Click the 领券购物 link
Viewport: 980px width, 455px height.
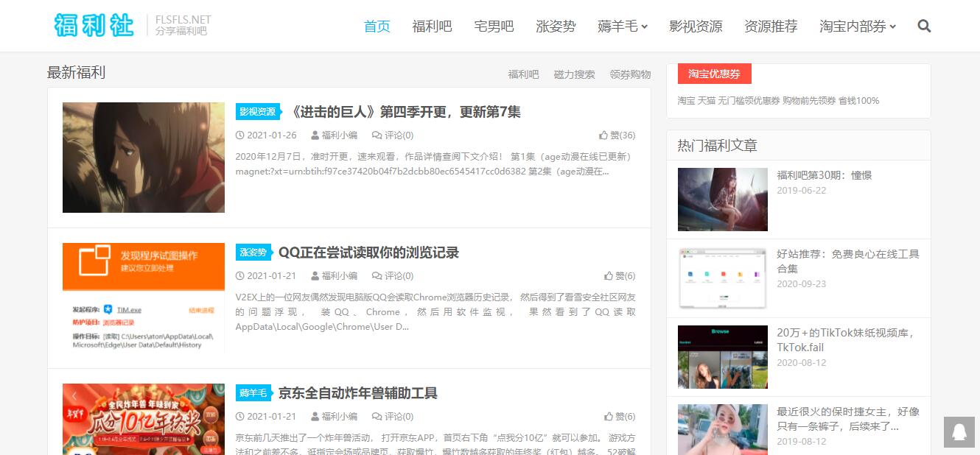pos(630,74)
